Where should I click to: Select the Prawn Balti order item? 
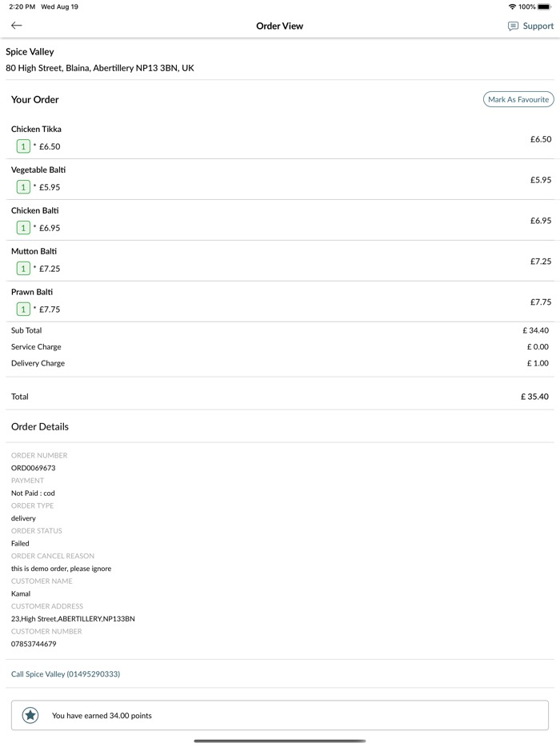32,292
